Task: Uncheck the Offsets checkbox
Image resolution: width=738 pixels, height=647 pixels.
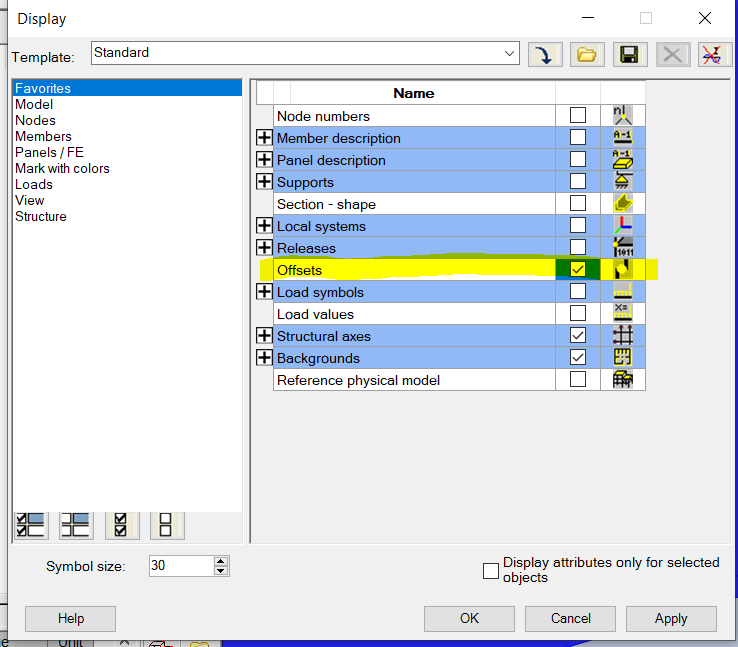Action: point(578,269)
